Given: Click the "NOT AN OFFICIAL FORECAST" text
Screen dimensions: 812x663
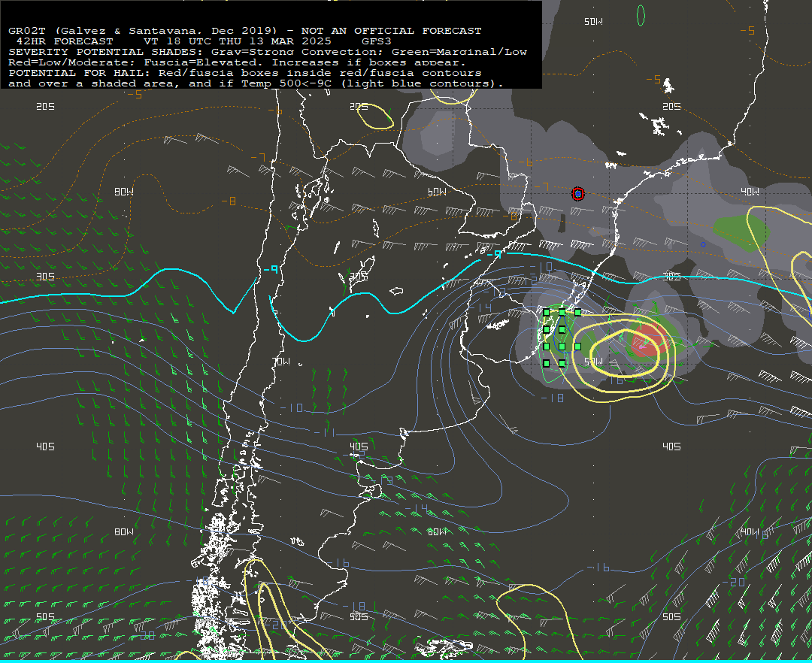Looking at the screenshot, I should pos(392,31).
